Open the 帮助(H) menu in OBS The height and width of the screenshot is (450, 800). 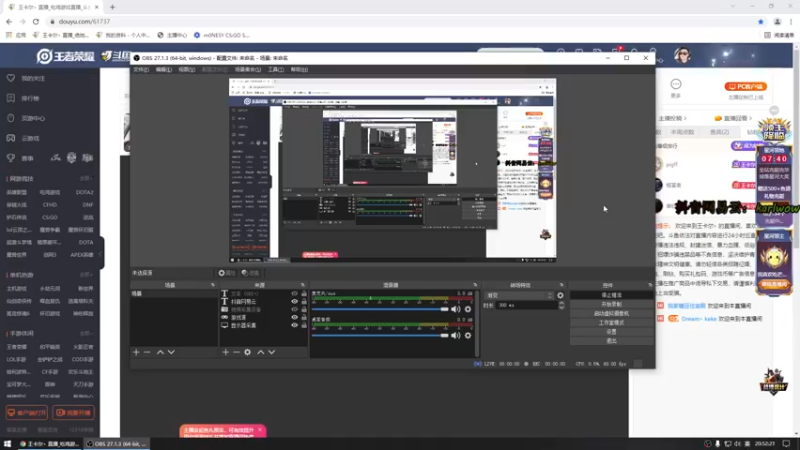click(299, 69)
